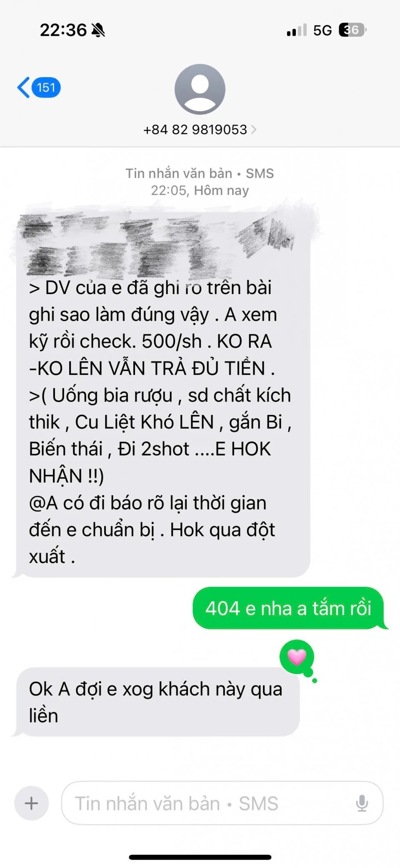Tap the blue back arrow
Image resolution: width=400 pixels, height=868 pixels.
point(24,87)
